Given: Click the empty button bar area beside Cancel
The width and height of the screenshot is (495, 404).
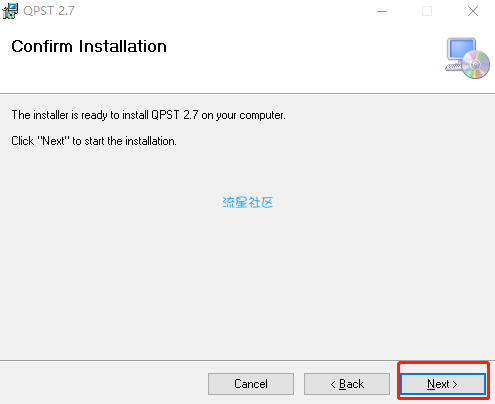Looking at the screenshot, I should click(x=103, y=383).
